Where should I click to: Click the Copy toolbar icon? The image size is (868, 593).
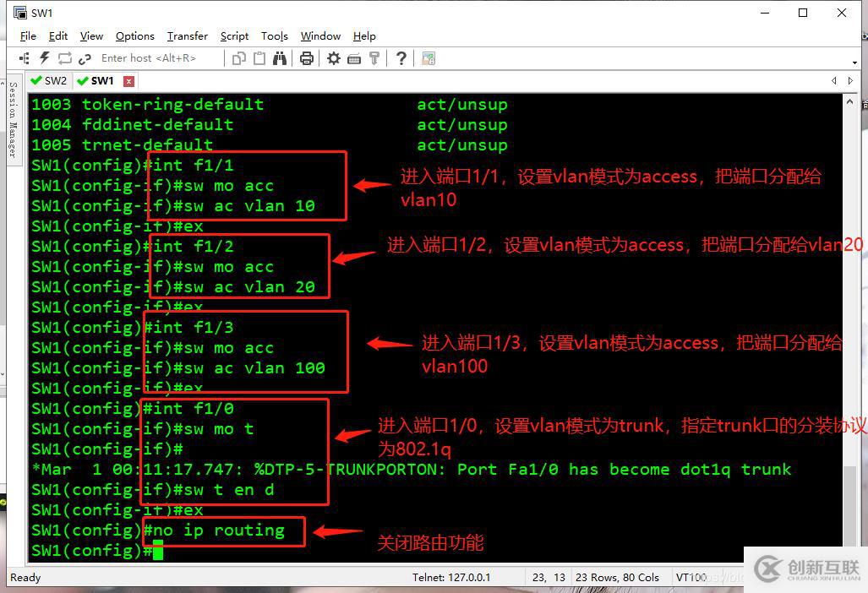point(239,58)
